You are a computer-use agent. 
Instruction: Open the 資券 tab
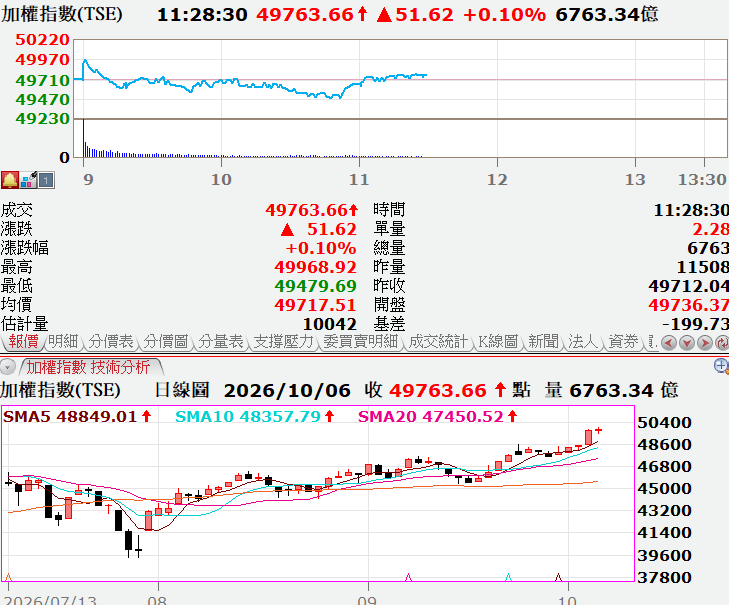coord(623,342)
